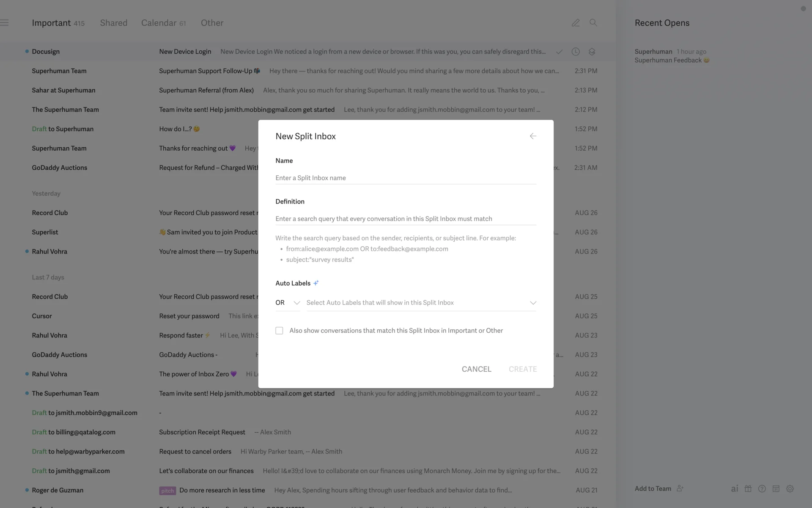This screenshot has height=508, width=812.
Task: Mark Docusign email done with checkmark icon
Action: pos(559,52)
